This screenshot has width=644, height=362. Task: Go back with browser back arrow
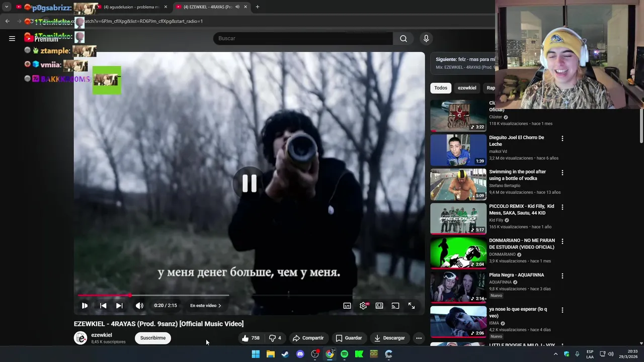(x=7, y=21)
